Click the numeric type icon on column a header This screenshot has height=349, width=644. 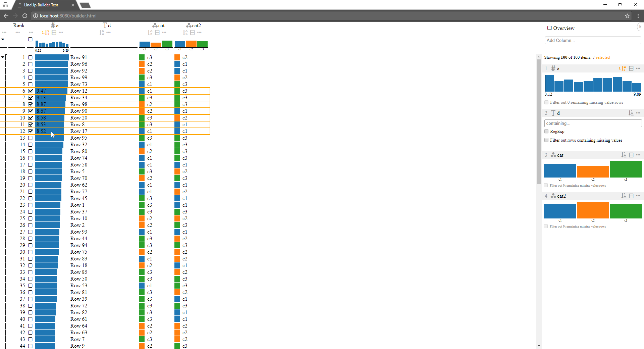tap(53, 26)
